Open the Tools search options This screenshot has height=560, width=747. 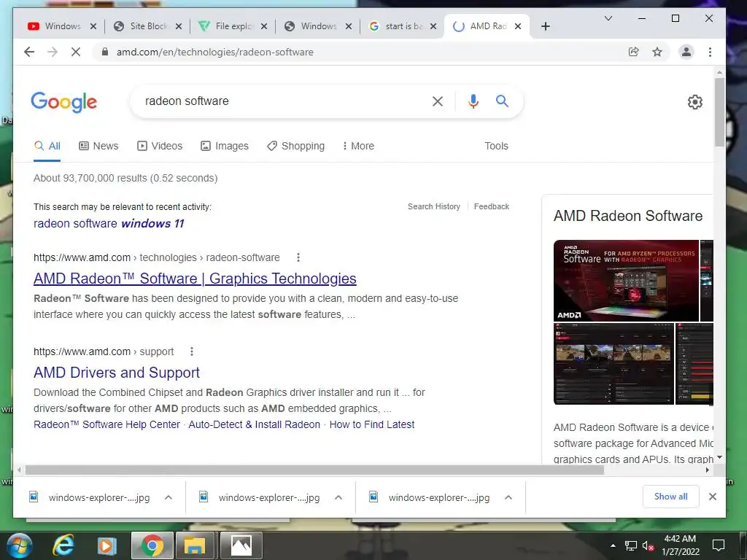pos(496,146)
